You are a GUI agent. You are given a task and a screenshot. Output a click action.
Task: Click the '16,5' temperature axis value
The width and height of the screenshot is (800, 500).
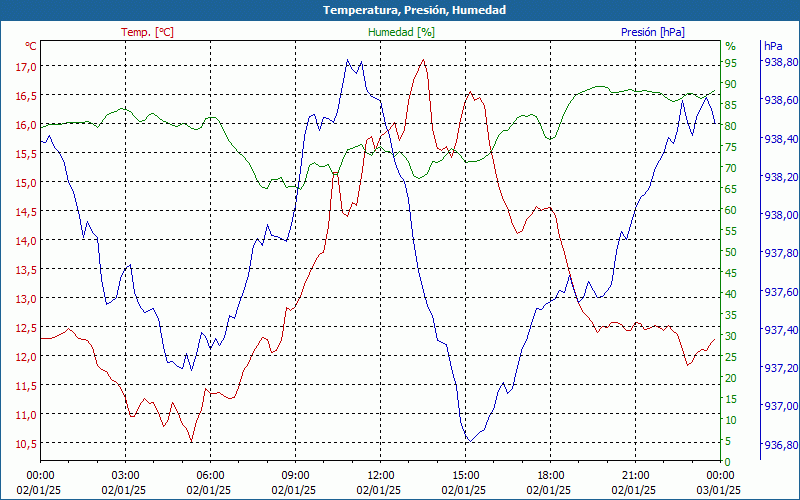(24, 96)
